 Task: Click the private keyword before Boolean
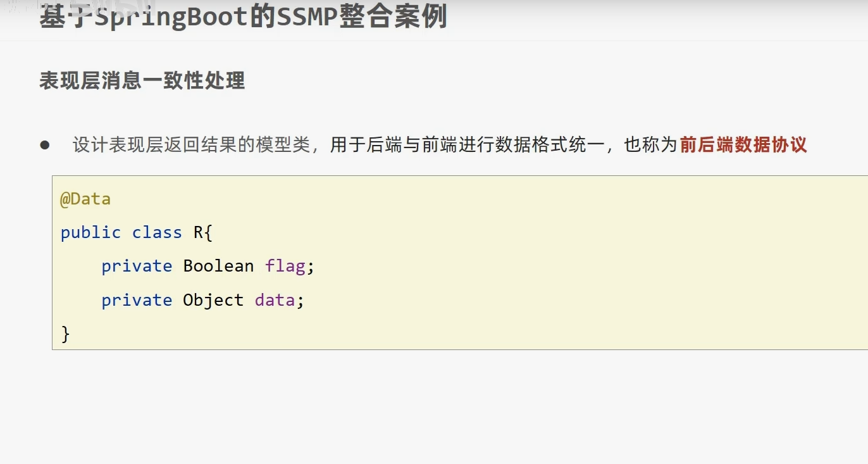pyautogui.click(x=137, y=266)
